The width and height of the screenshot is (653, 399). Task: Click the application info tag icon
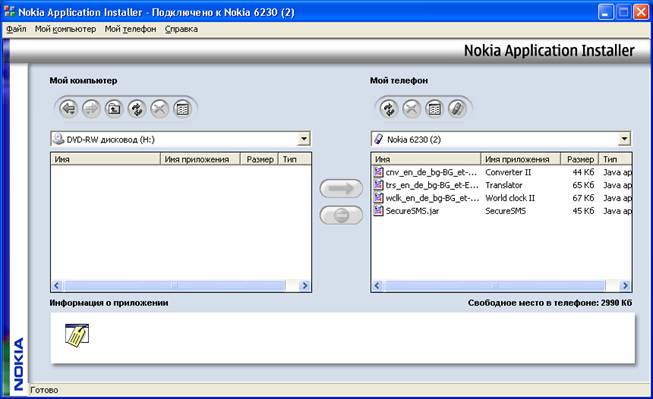point(77,335)
